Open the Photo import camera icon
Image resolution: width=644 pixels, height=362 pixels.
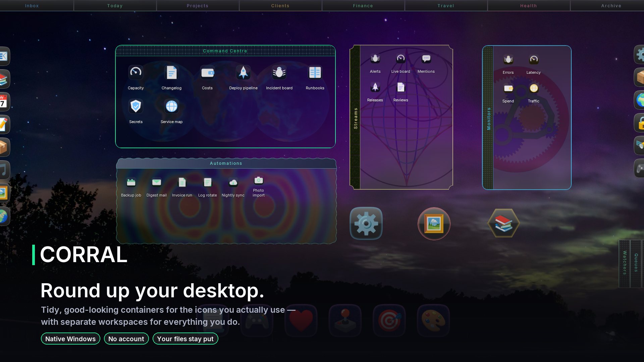click(x=258, y=180)
